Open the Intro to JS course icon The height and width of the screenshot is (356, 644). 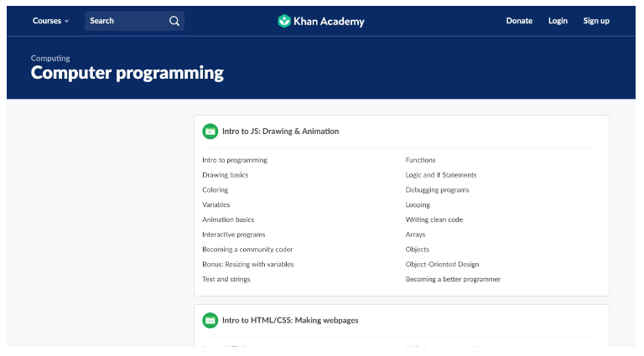tap(210, 132)
